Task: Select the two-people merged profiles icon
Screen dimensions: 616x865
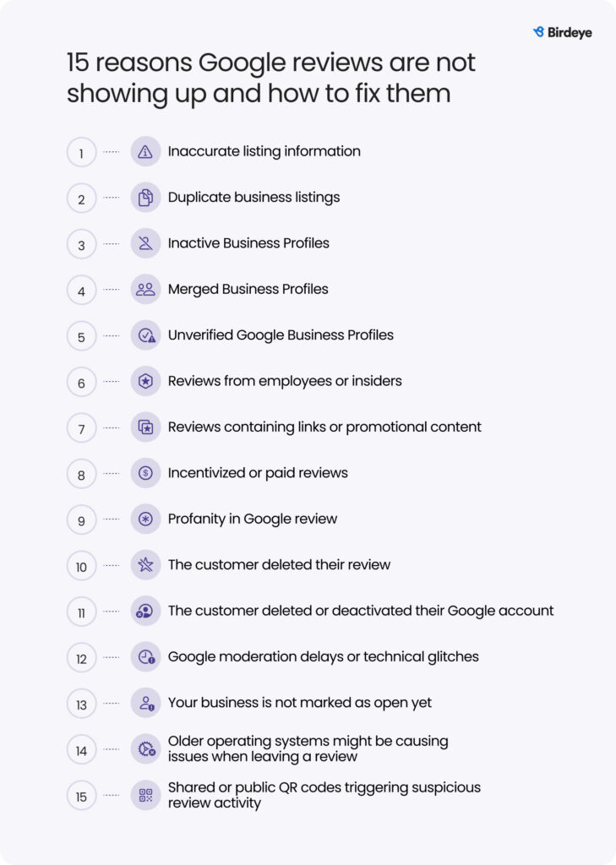Action: pyautogui.click(x=145, y=289)
